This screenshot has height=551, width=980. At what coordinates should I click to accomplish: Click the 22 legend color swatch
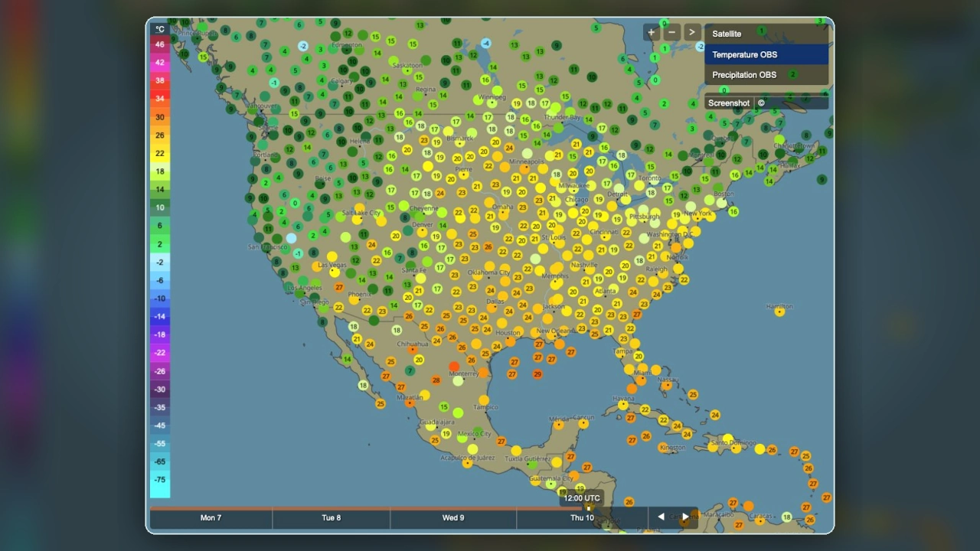pyautogui.click(x=159, y=153)
